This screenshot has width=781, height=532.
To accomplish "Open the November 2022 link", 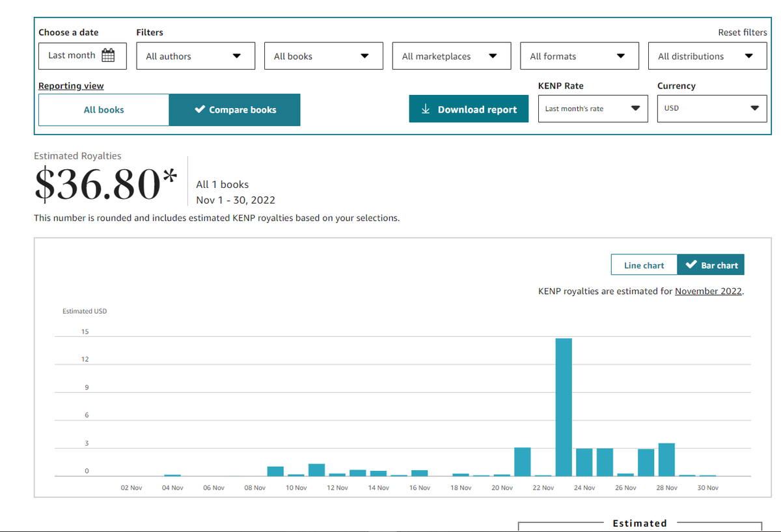I will (x=708, y=291).
